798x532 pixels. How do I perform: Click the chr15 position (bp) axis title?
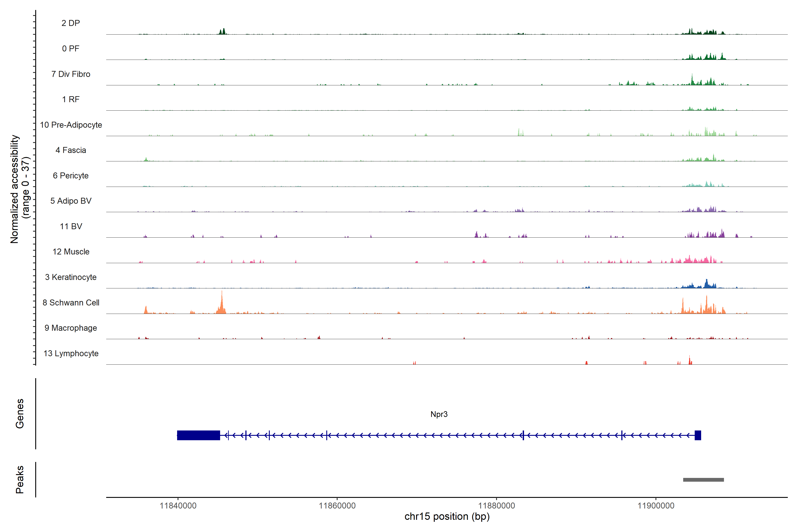tap(447, 517)
